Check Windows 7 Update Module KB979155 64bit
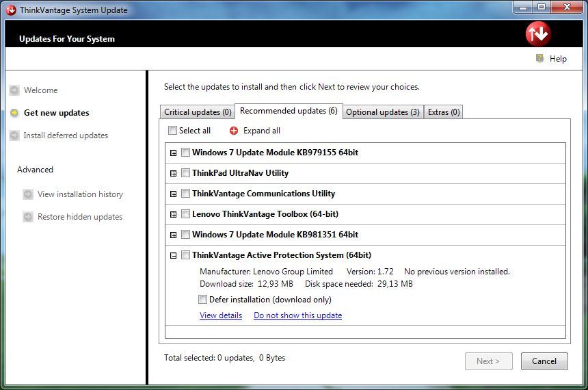Screen dimensions: 588x390 coord(185,152)
